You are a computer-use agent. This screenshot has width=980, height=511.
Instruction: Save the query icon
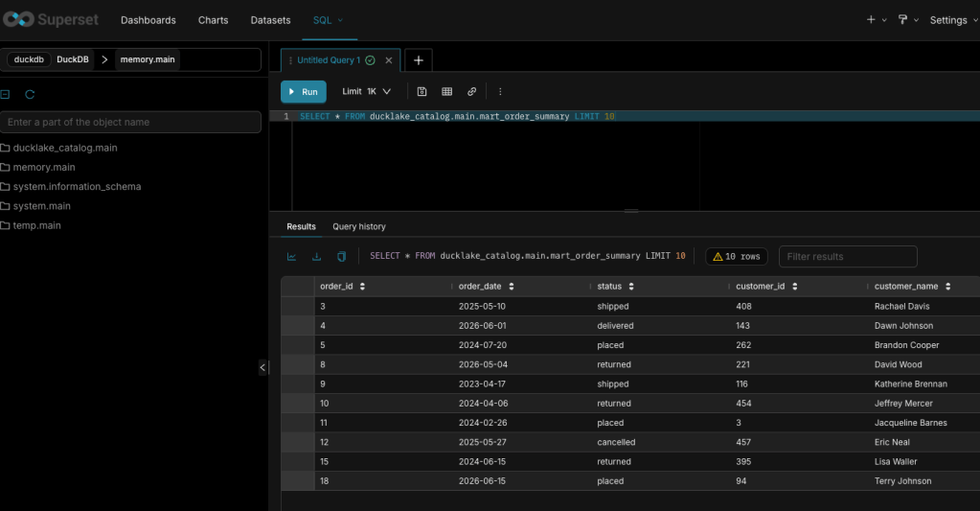click(422, 91)
